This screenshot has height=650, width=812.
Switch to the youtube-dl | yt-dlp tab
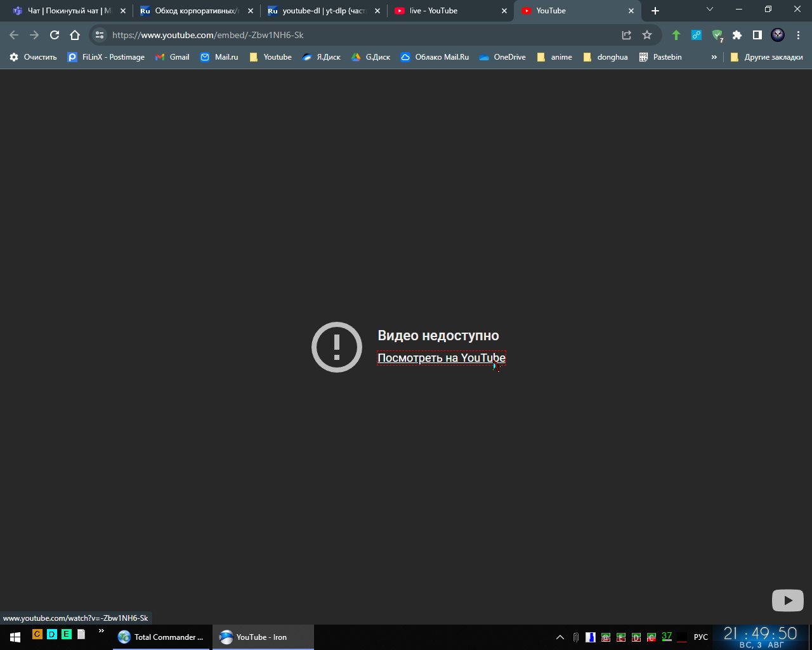(x=324, y=11)
